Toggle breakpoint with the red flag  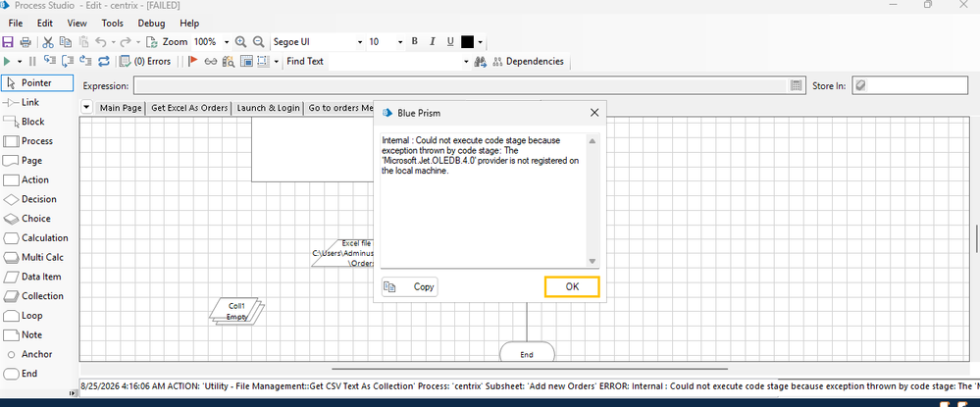193,61
